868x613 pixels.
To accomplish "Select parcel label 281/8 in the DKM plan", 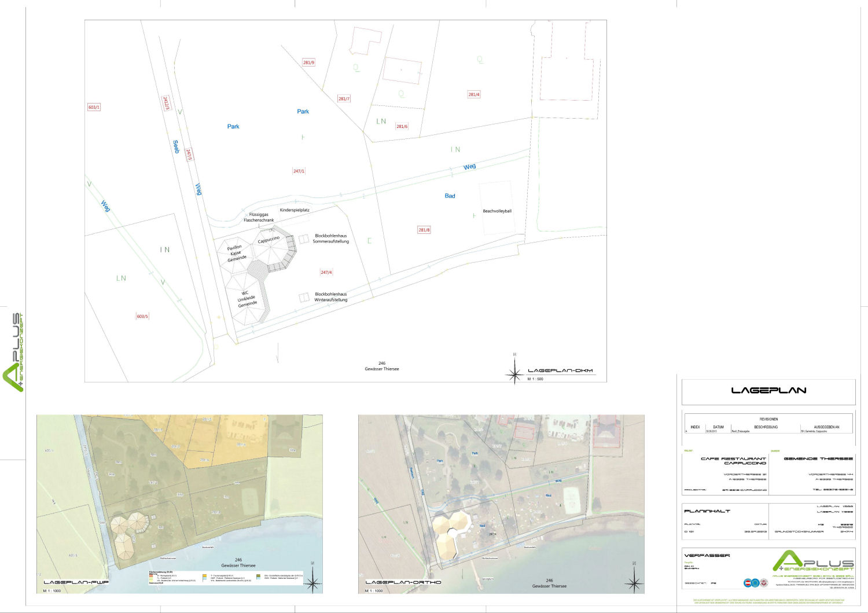I will click(424, 230).
